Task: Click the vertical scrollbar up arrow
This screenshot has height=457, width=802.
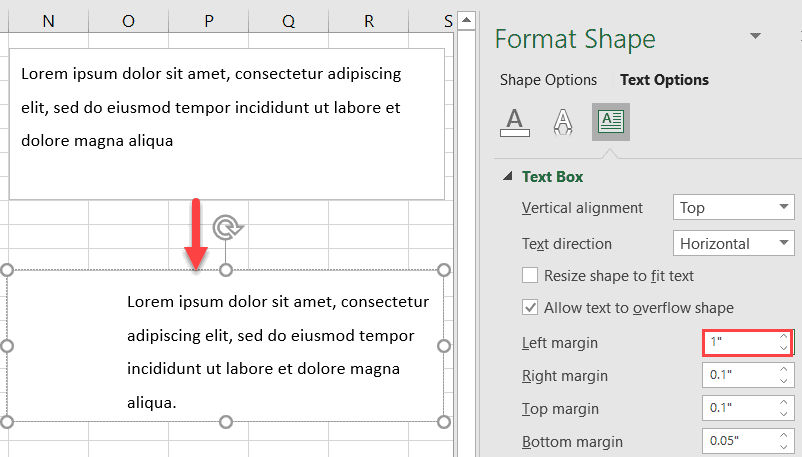Action: click(x=465, y=19)
